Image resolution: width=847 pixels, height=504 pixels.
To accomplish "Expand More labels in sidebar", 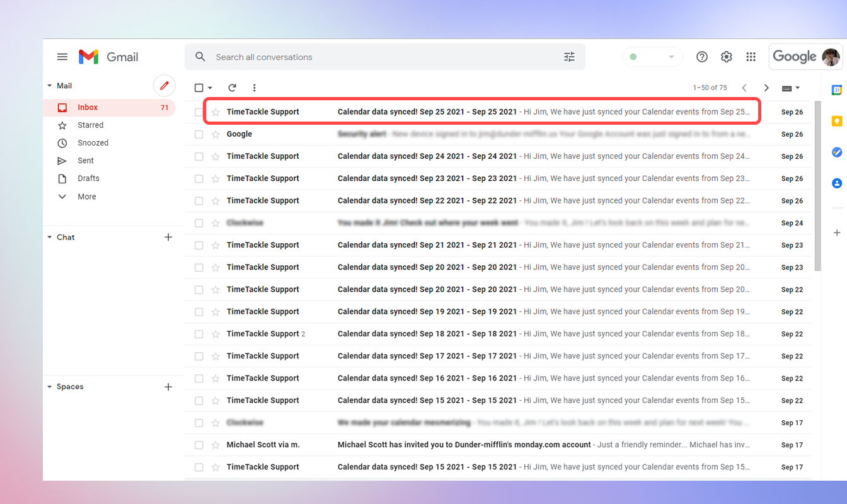I will [x=87, y=197].
